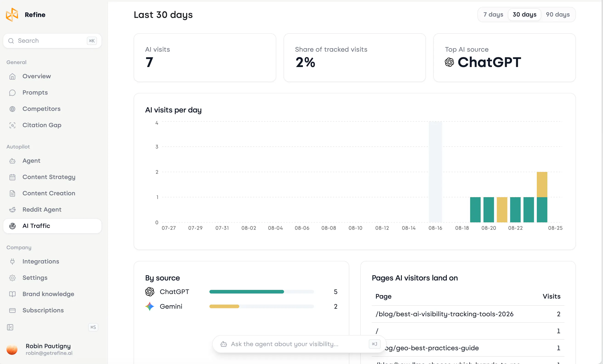
Task: Focus the sidebar Search field
Action: (x=52, y=41)
